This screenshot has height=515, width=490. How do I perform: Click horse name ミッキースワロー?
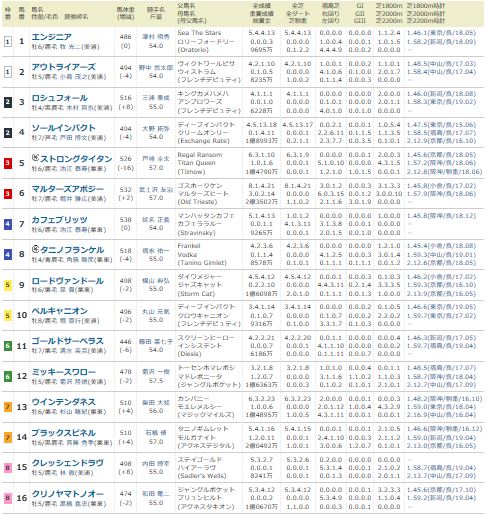64,372
